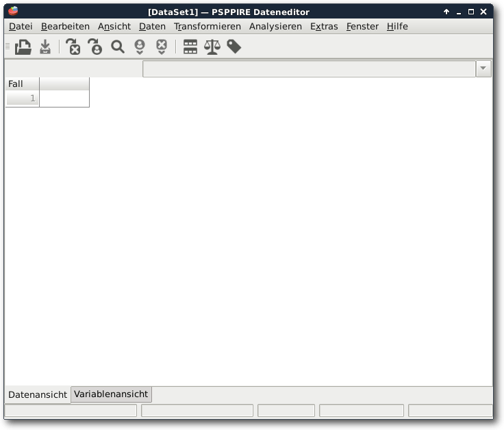This screenshot has height=430, width=504.
Task: Open the Transformieren menu
Action: (207, 26)
